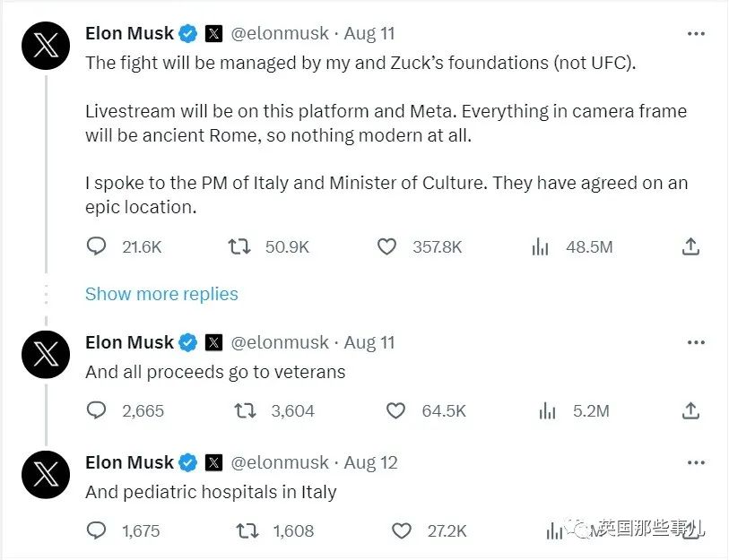Screen dimensions: 729x560
Task: Reply to 'all proceeds go to veterans' tweet
Action: pyautogui.click(x=97, y=410)
